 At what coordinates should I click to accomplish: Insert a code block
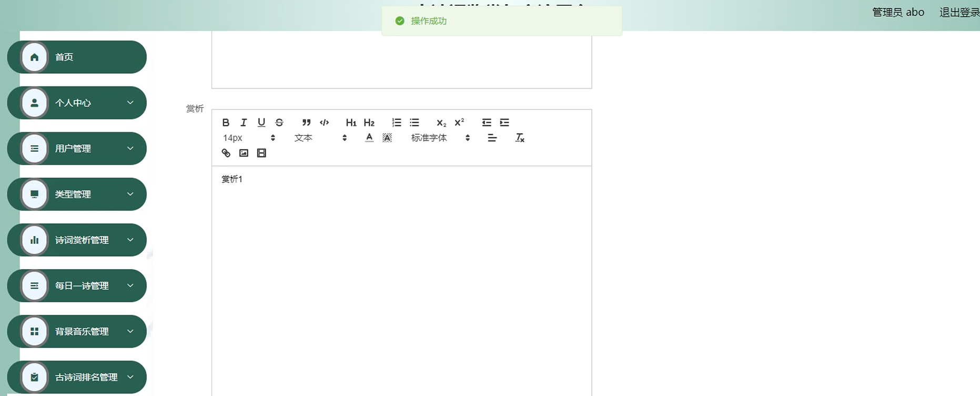[325, 123]
